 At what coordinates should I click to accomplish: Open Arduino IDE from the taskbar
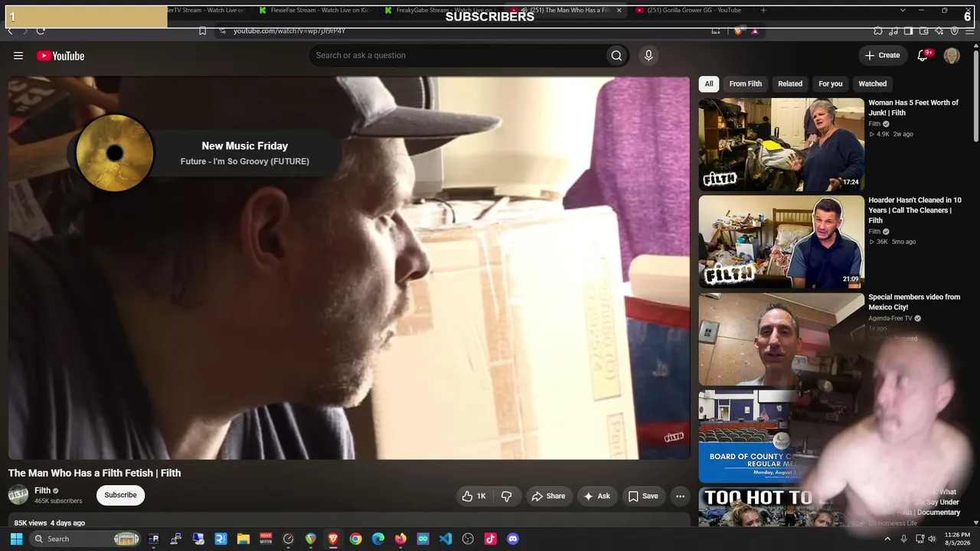[x=423, y=539]
